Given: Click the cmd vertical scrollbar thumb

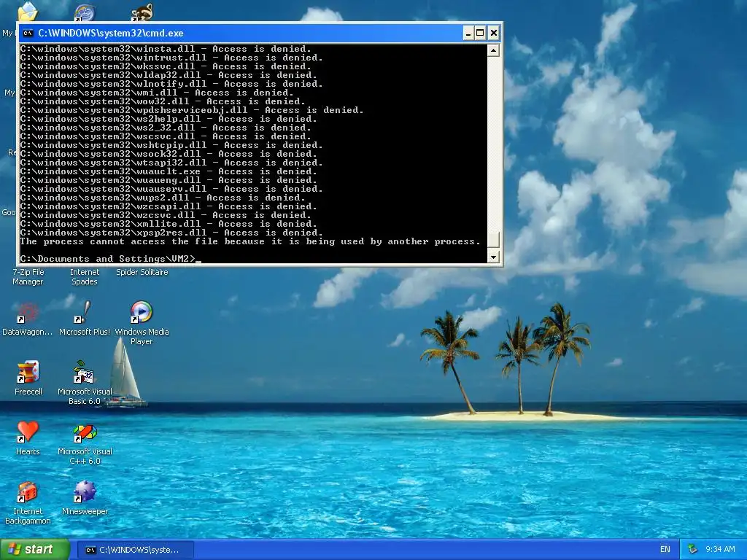Looking at the screenshot, I should (494, 239).
